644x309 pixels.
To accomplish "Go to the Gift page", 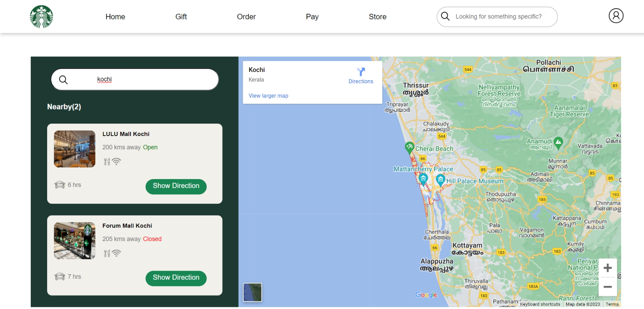I will 181,17.
